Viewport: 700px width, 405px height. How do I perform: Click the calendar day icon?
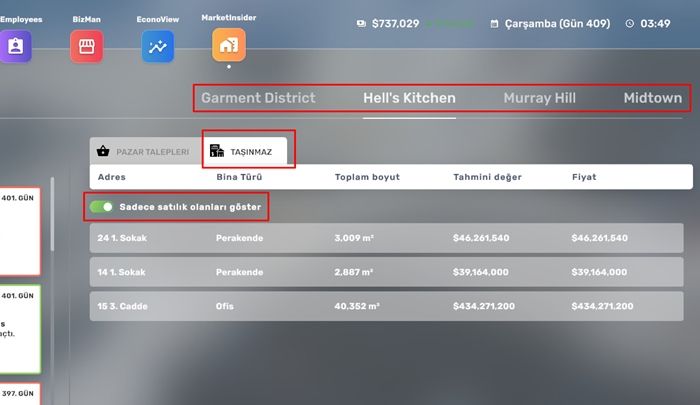pos(495,23)
